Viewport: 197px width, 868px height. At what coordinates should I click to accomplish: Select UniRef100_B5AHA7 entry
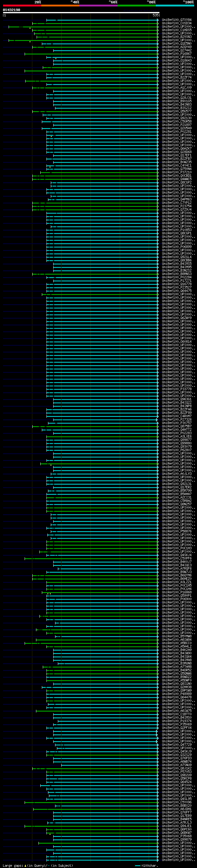point(177,494)
